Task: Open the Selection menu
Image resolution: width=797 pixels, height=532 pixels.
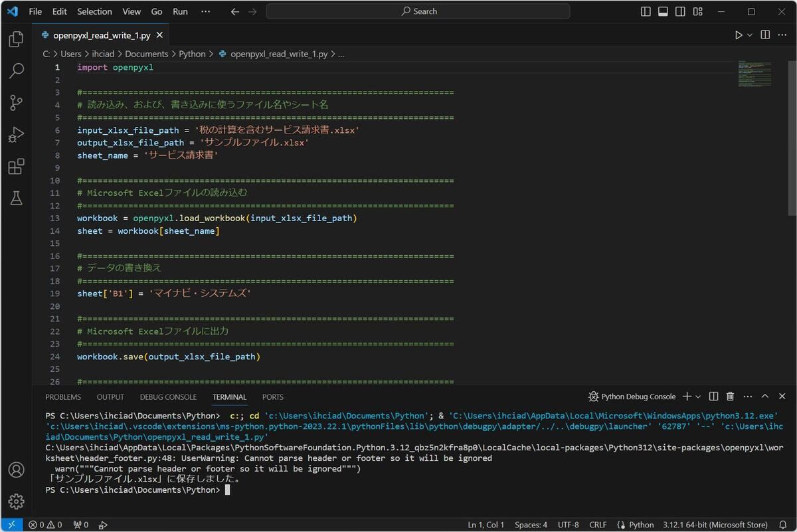Action: pos(95,11)
